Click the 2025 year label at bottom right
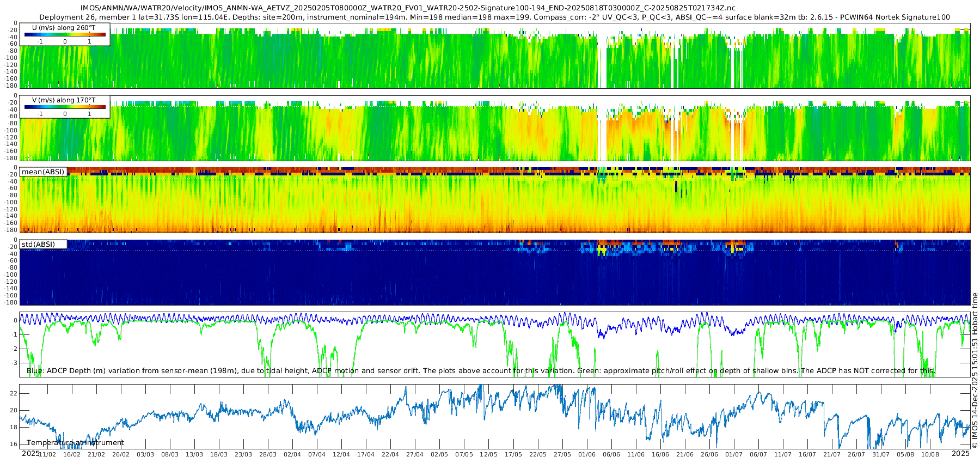The width and height of the screenshot is (980, 463). coord(960,453)
